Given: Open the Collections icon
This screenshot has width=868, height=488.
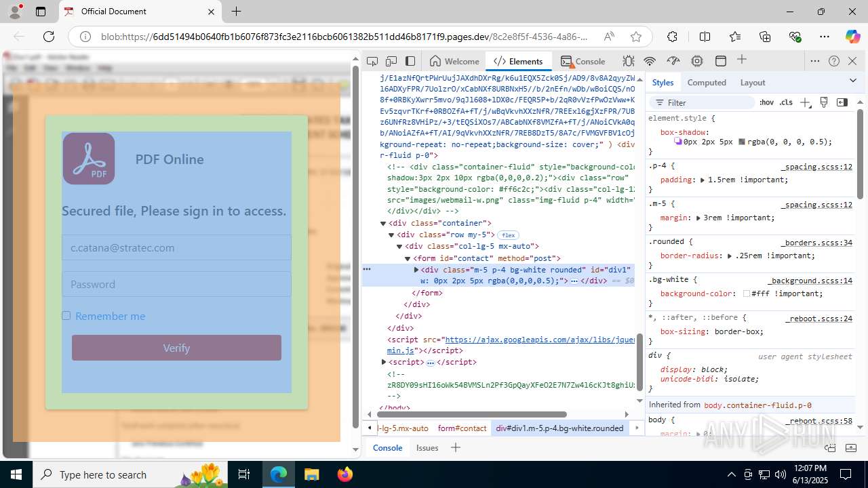Looking at the screenshot, I should (x=765, y=37).
